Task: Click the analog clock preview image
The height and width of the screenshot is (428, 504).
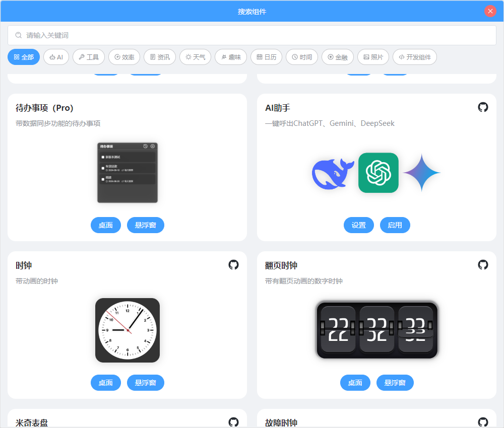Action: 128,330
